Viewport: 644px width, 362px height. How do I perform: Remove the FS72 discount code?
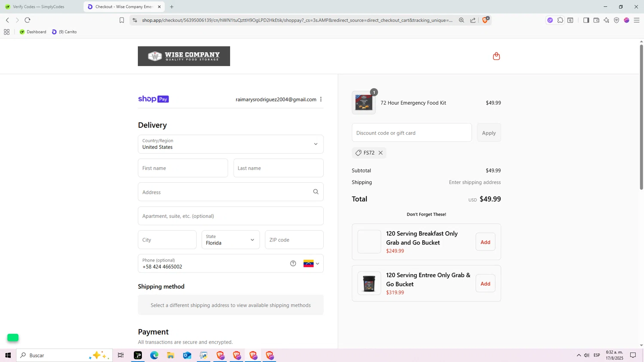(x=380, y=153)
